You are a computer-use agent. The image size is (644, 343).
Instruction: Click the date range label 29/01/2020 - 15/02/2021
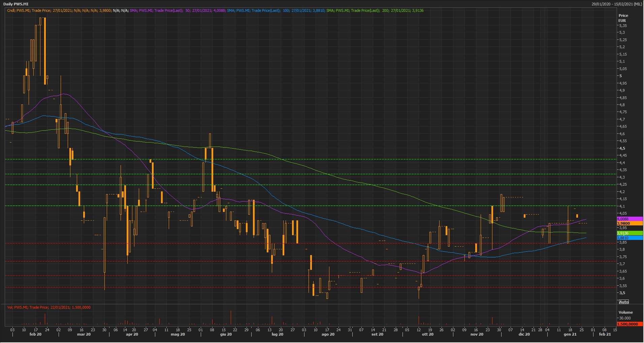(617, 4)
